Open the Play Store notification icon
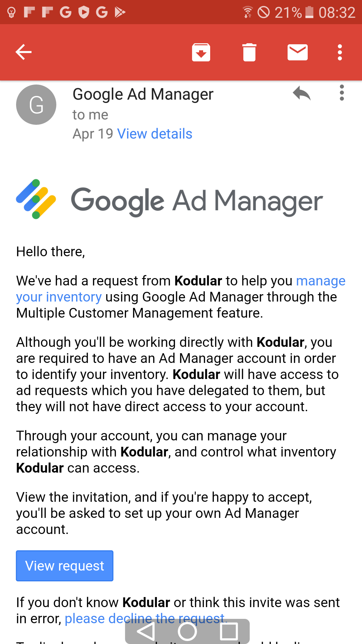Screen dimensions: 362x644 coord(120,12)
